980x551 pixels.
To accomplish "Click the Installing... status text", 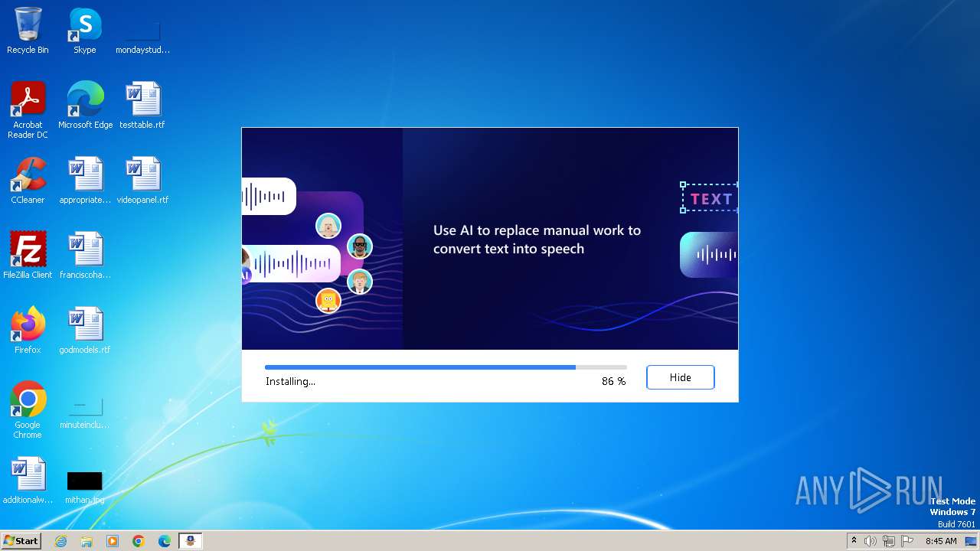I will click(x=290, y=381).
